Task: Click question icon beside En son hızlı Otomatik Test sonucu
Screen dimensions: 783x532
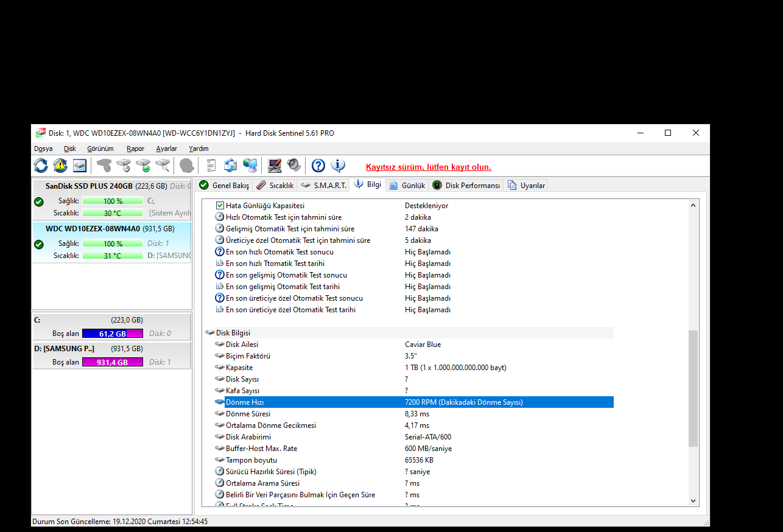Action: click(220, 252)
